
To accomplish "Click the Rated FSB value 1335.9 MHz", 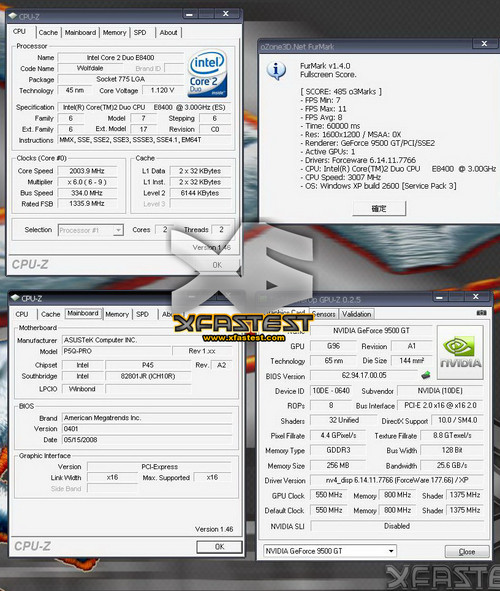I will click(87, 204).
